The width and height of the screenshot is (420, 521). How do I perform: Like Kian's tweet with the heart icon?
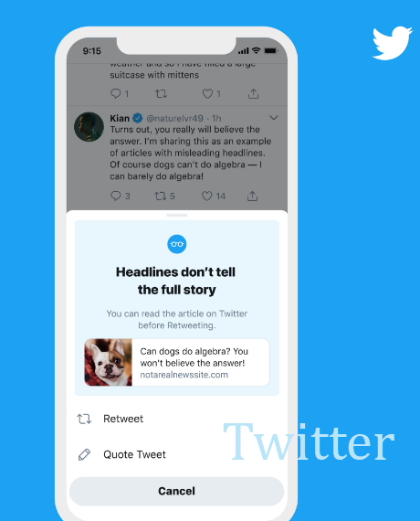coord(207,196)
